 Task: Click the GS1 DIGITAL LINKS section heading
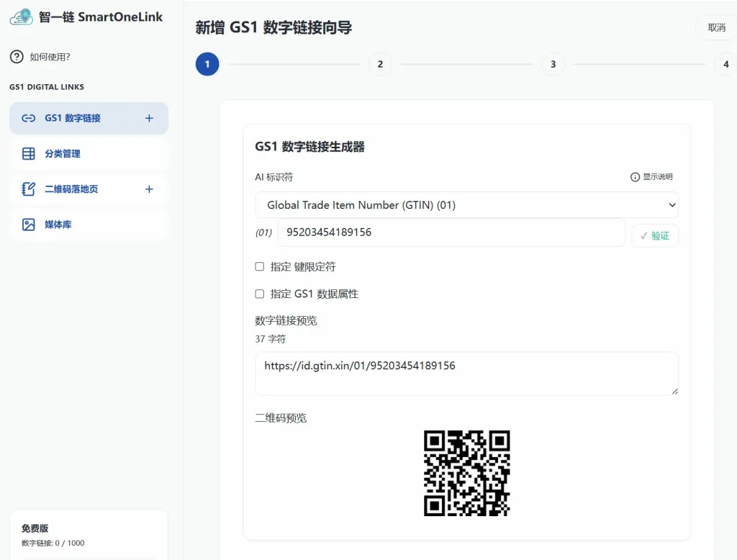(47, 87)
